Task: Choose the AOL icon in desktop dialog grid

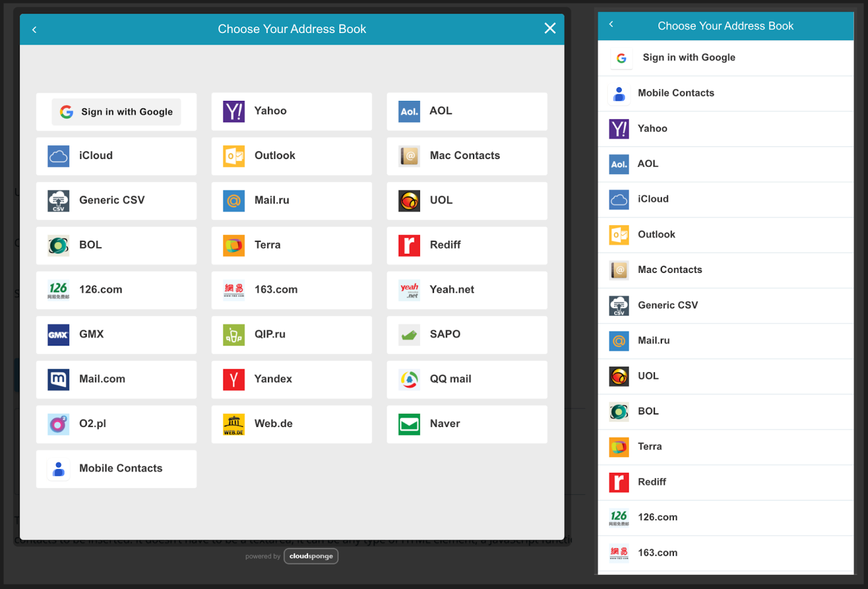Action: [409, 112]
